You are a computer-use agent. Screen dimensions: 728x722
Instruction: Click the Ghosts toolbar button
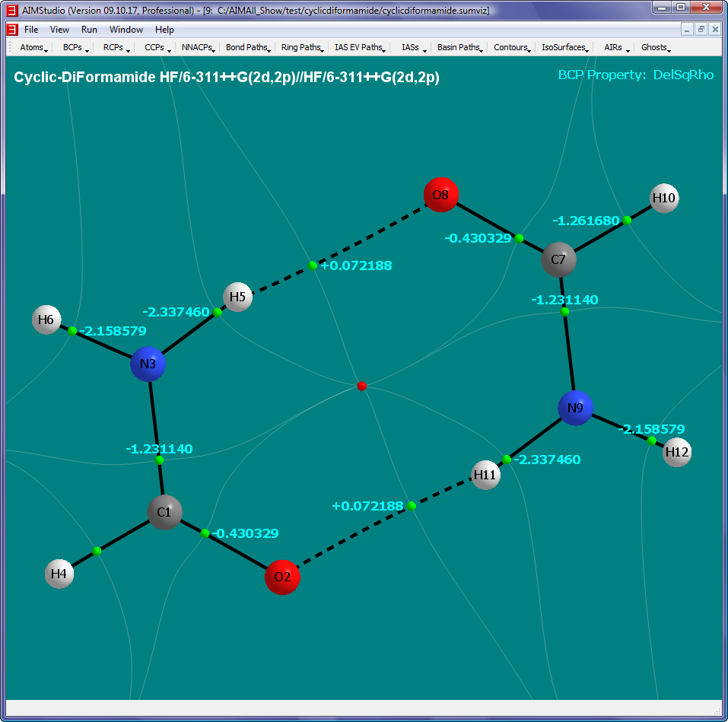pos(655,47)
